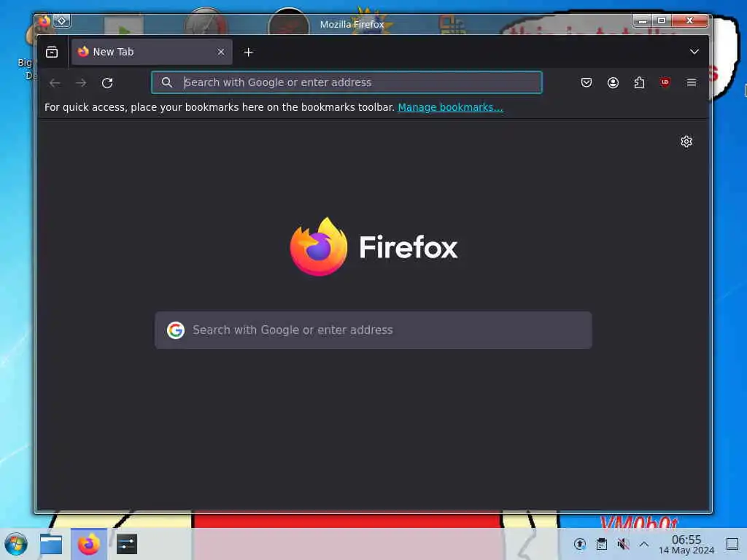Open the Firefox hamburger application menu
Screen dimensions: 747x560
tap(692, 82)
